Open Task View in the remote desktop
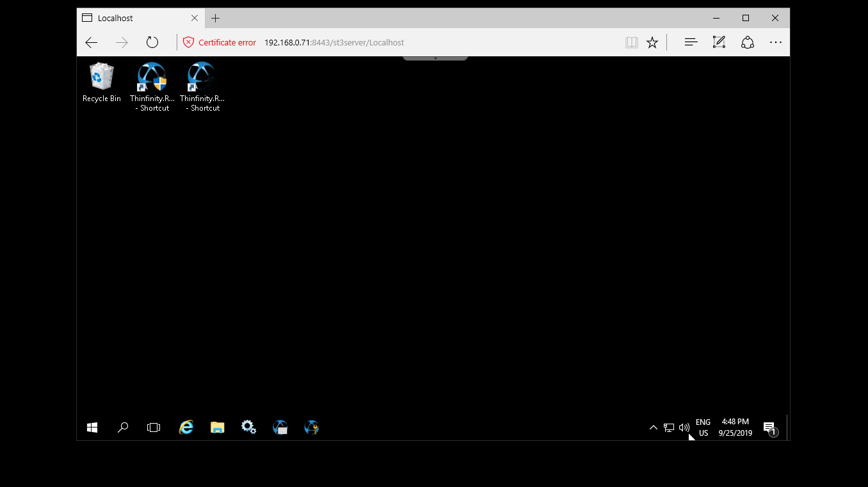 coord(154,427)
